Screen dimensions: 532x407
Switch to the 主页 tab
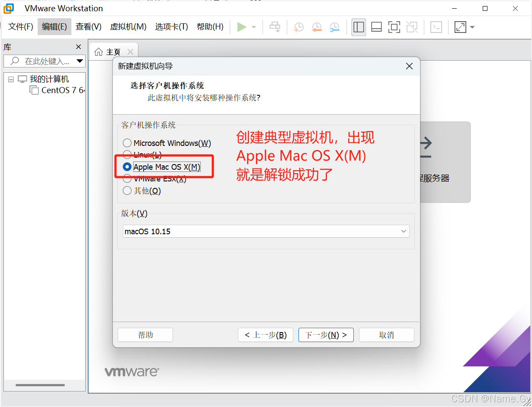114,52
